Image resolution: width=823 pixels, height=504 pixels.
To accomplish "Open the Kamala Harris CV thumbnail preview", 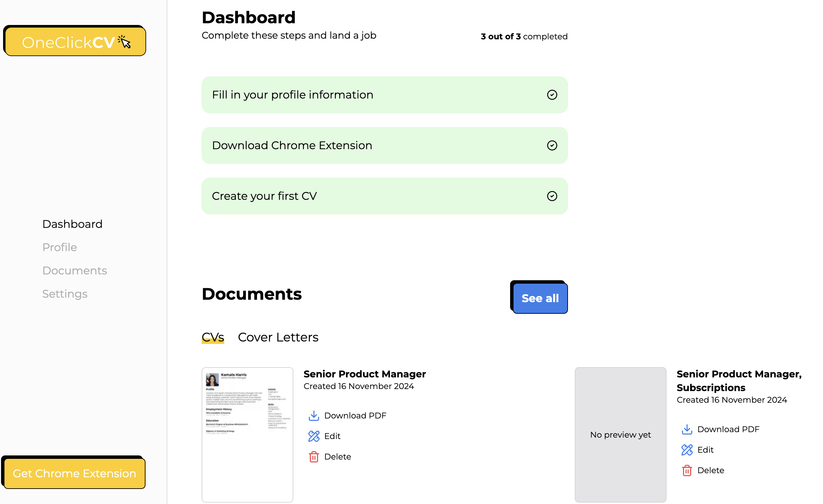I will 247,435.
